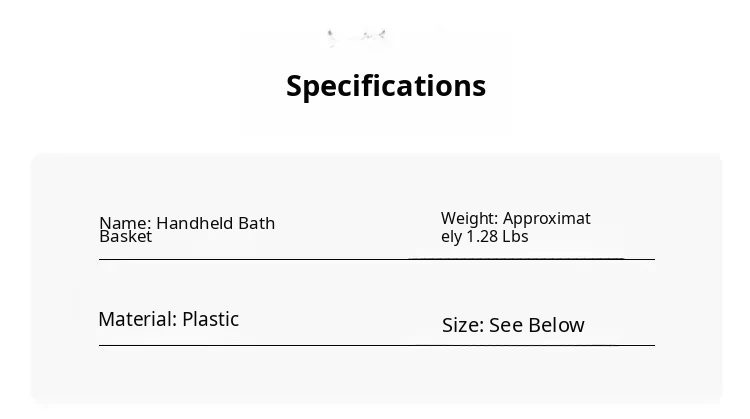Open the "See Below" size reference

(x=537, y=326)
